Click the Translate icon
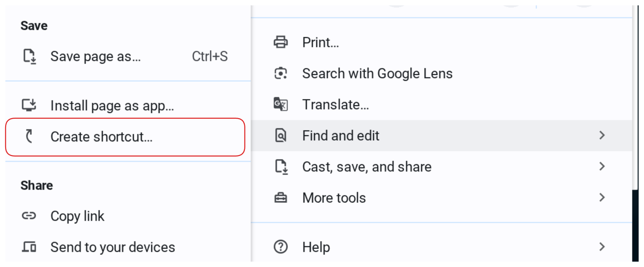This screenshot has height=267, width=644. (x=280, y=104)
